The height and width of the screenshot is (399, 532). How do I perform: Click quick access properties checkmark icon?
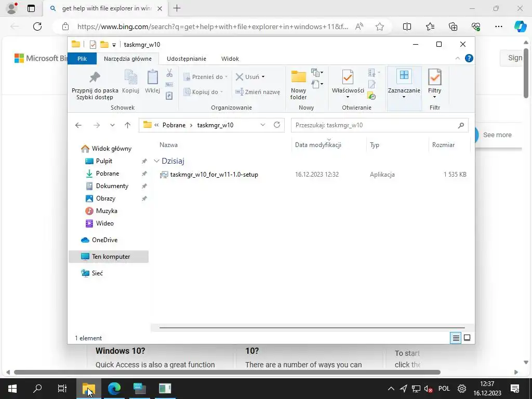[x=92, y=45]
